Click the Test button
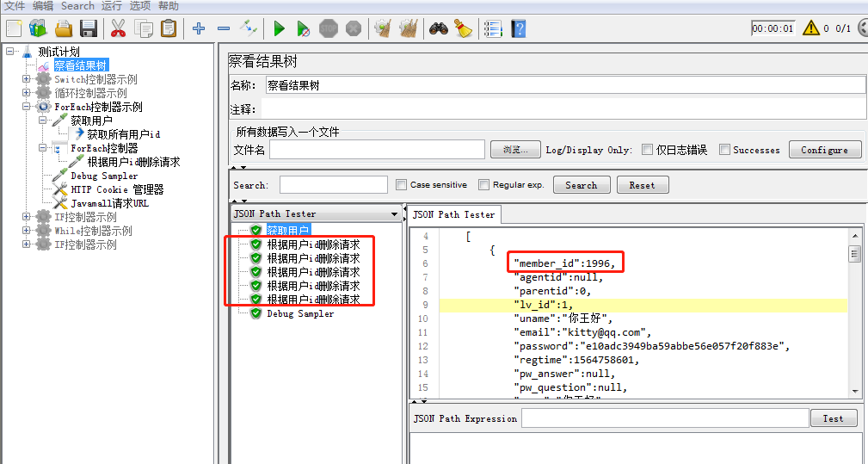The height and width of the screenshot is (464, 868). pos(833,418)
